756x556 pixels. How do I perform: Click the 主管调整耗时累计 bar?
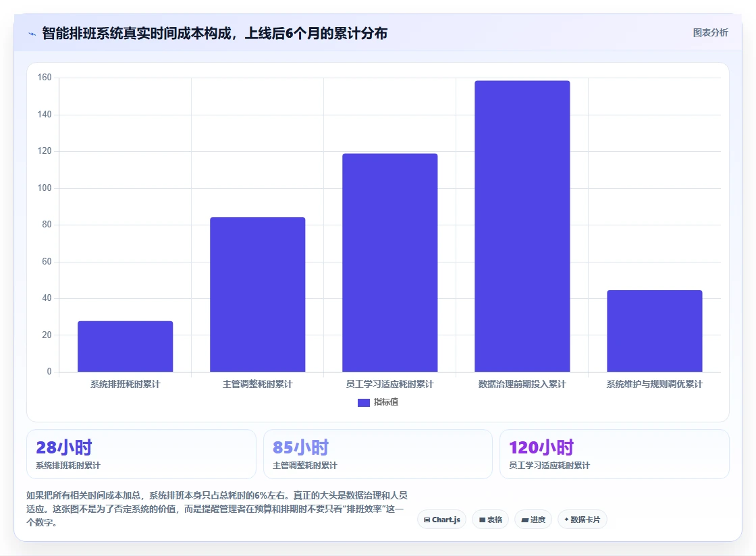(257, 294)
